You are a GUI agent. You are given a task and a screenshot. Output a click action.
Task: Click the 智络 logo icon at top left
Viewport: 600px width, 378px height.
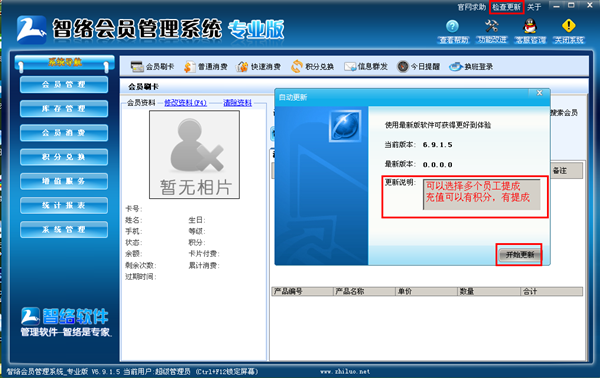click(x=31, y=29)
